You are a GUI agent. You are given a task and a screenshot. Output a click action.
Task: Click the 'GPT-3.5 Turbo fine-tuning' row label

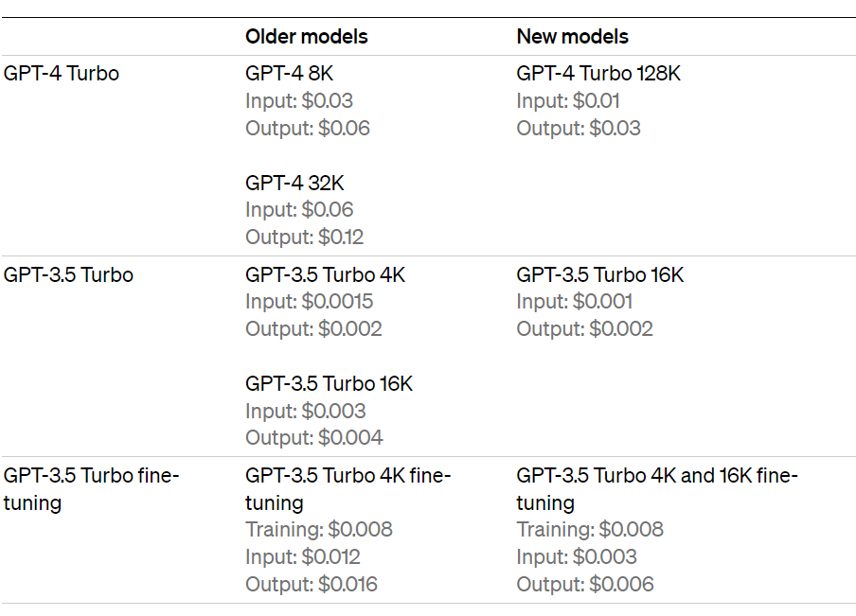[x=91, y=476]
